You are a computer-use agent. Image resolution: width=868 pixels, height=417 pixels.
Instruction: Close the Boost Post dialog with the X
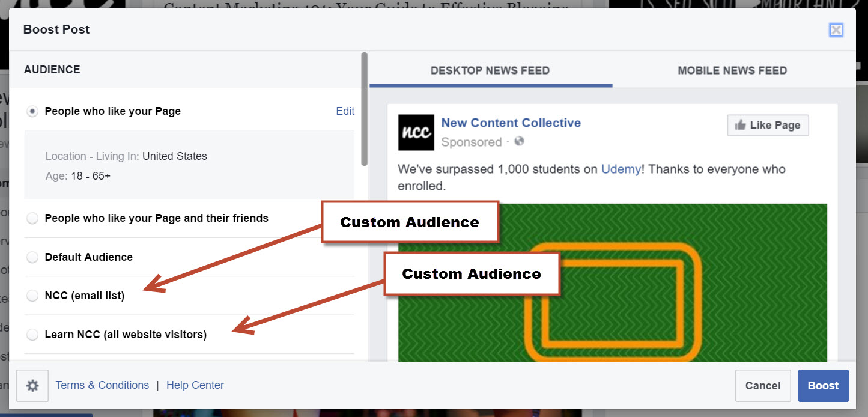coord(836,30)
